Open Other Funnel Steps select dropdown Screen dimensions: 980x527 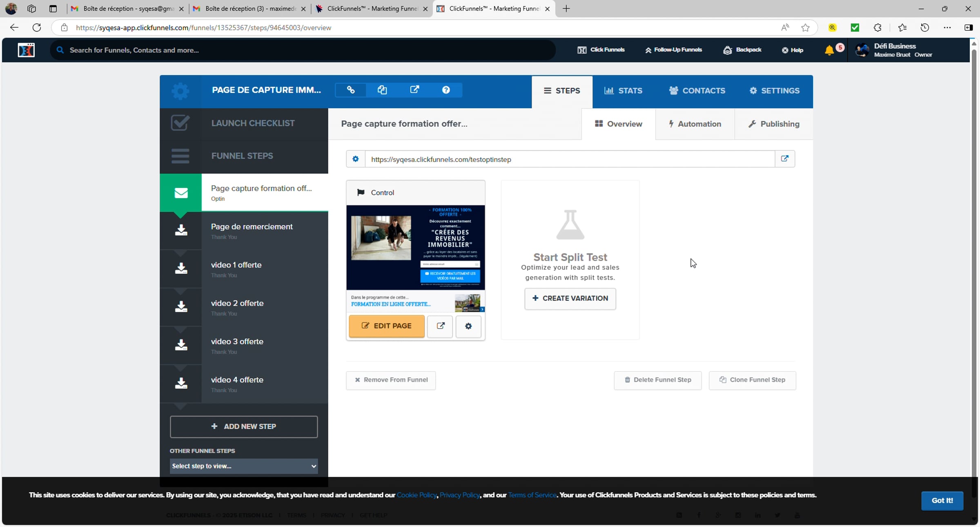tap(244, 466)
